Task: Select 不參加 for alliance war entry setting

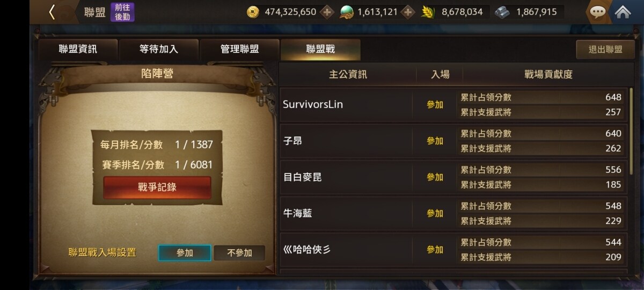Action: pos(239,253)
